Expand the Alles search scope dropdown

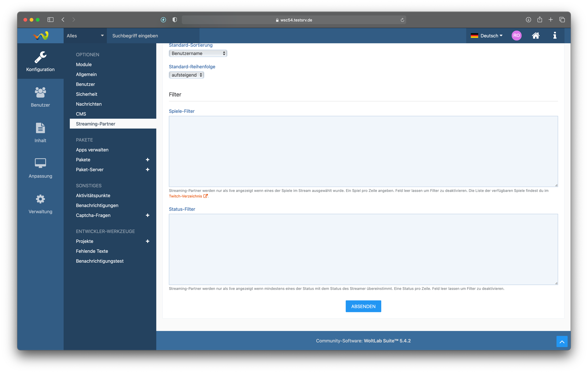click(85, 36)
